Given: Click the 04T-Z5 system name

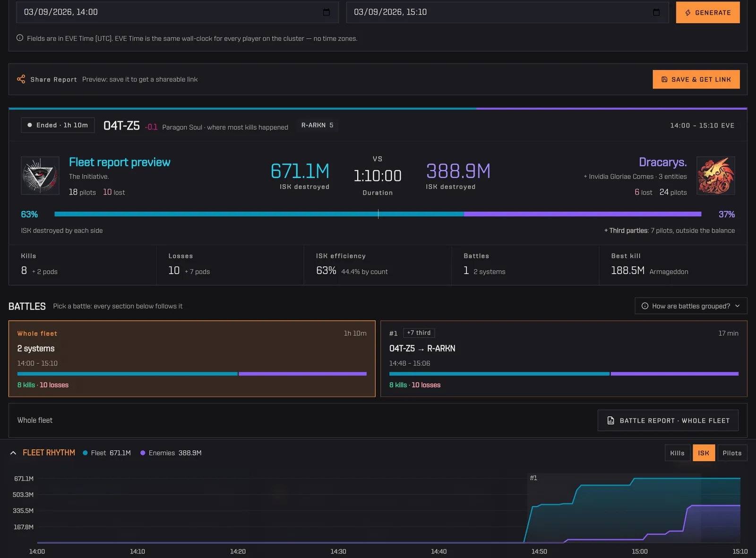Looking at the screenshot, I should [121, 126].
